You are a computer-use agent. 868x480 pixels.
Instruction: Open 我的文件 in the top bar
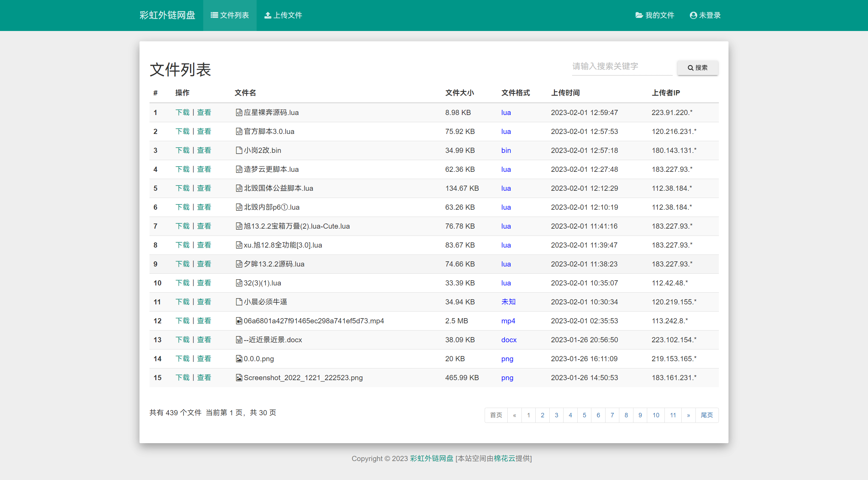(x=654, y=15)
